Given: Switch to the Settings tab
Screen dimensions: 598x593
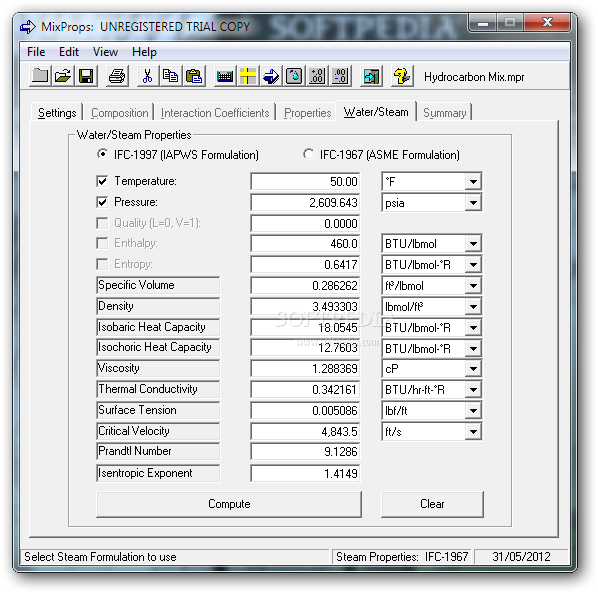Looking at the screenshot, I should tap(57, 113).
